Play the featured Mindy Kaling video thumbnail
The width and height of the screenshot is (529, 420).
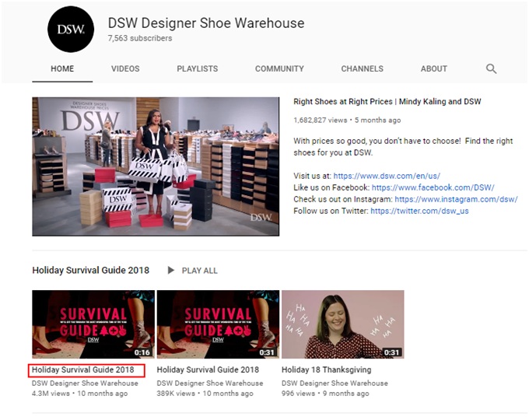coord(156,166)
